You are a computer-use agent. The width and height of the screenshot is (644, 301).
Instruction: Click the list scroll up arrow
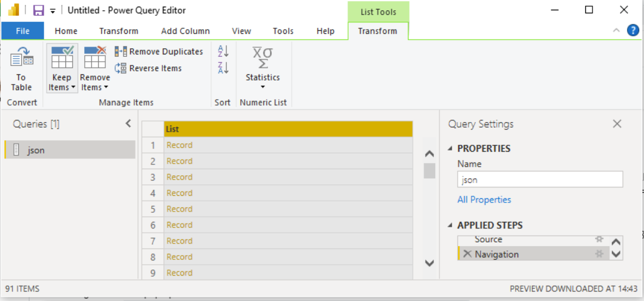click(429, 154)
